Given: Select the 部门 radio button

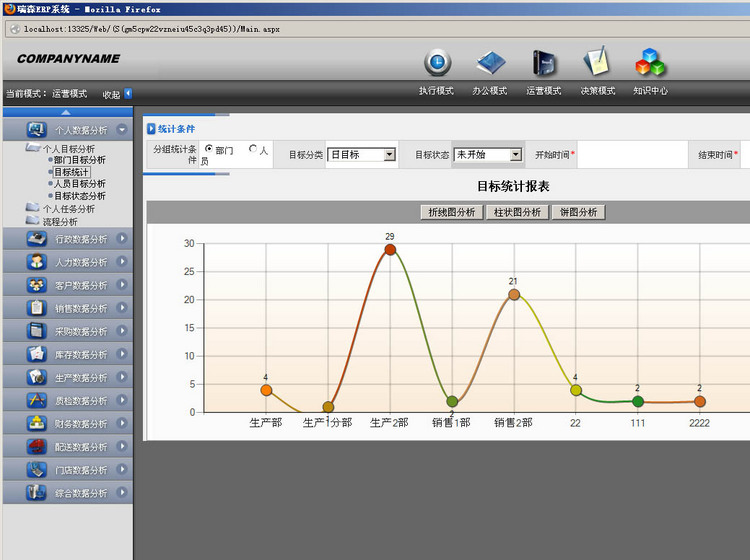Looking at the screenshot, I should tap(208, 150).
